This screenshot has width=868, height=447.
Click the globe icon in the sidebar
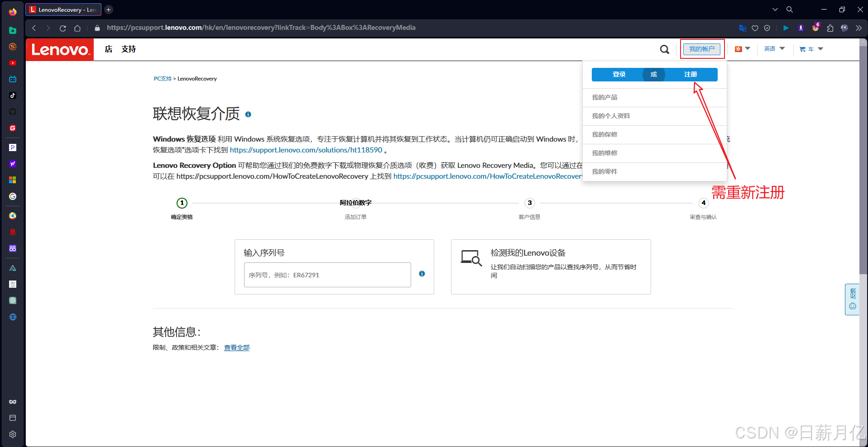coord(13,317)
